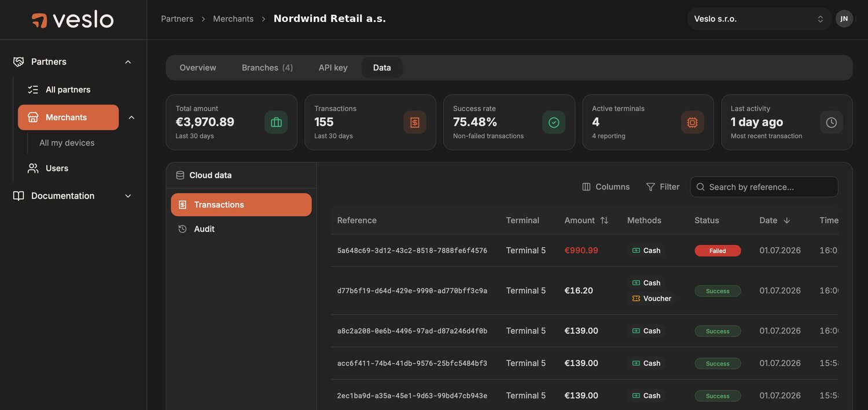Screen dimensions: 868x410
Task: Click the Status column header
Action: click(707, 220)
